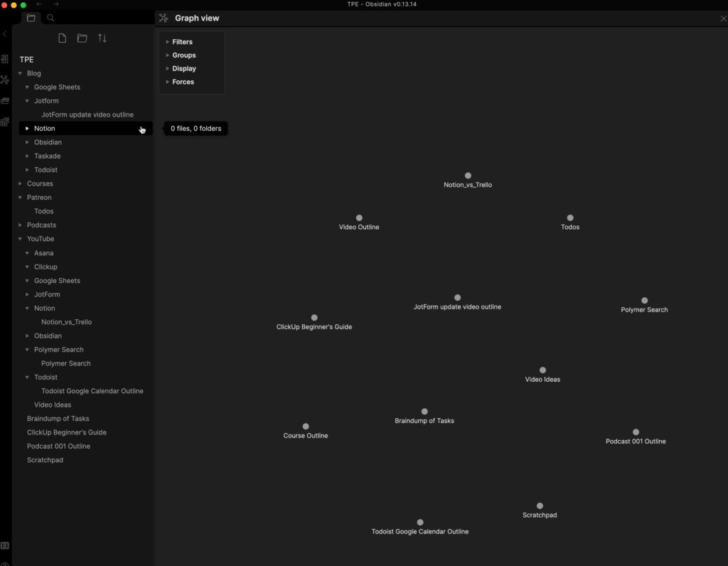The width and height of the screenshot is (728, 566).
Task: Click the JotForm update video outline node
Action: 457,298
